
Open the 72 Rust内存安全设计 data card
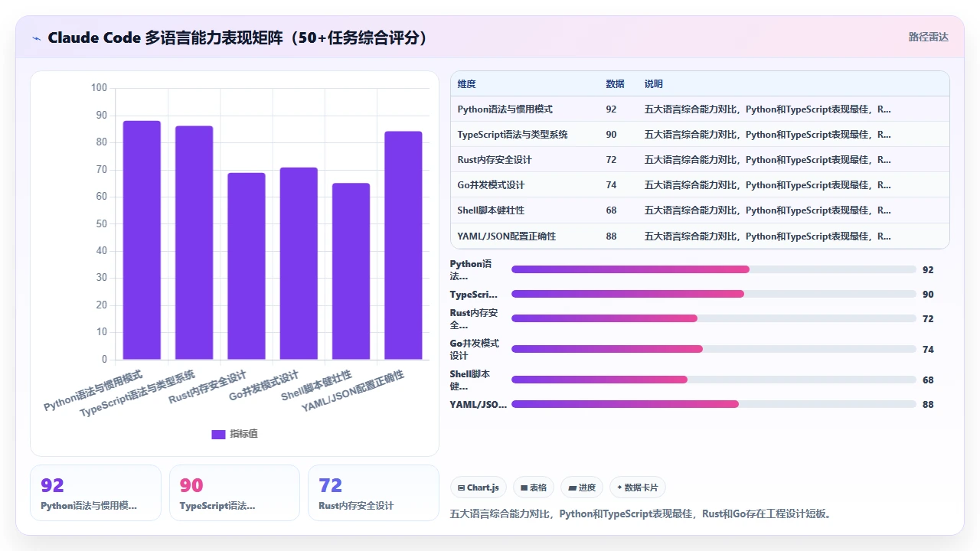[374, 493]
